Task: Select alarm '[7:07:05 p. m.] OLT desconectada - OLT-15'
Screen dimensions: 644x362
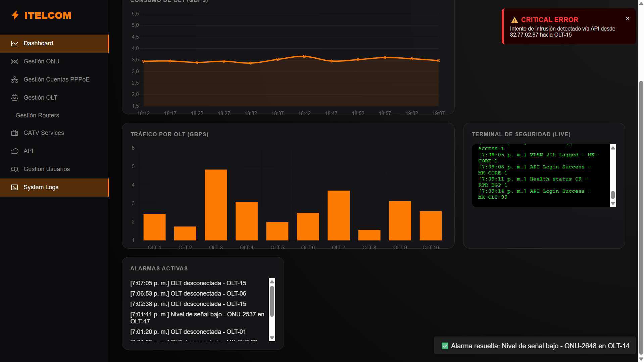Action: 188,283
